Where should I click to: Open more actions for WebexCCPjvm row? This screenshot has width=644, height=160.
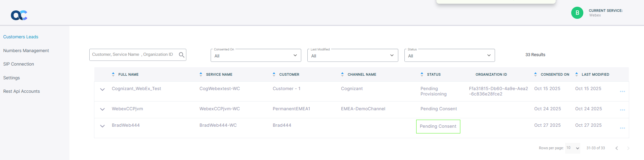pyautogui.click(x=622, y=110)
